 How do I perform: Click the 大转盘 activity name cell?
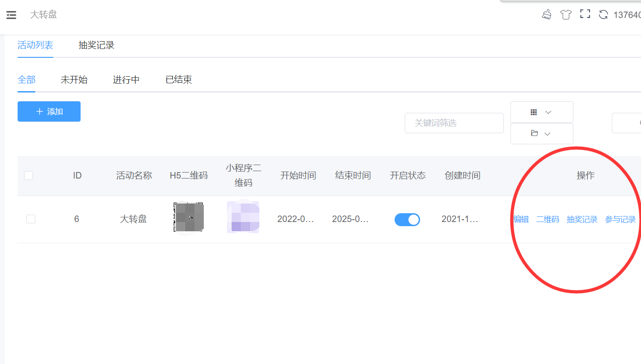click(x=133, y=219)
